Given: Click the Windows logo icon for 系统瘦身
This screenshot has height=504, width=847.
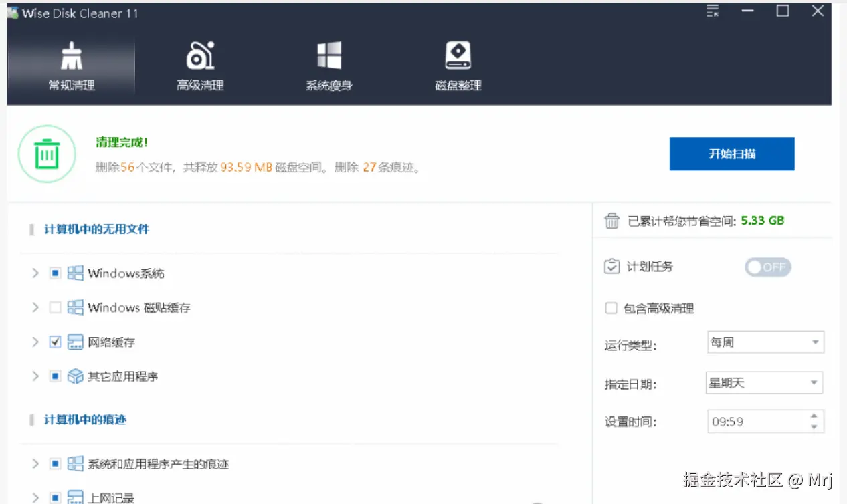Looking at the screenshot, I should pyautogui.click(x=329, y=55).
